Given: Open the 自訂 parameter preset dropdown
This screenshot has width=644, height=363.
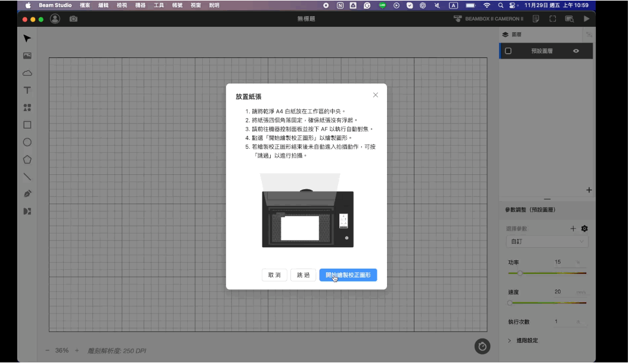Looking at the screenshot, I should (547, 241).
